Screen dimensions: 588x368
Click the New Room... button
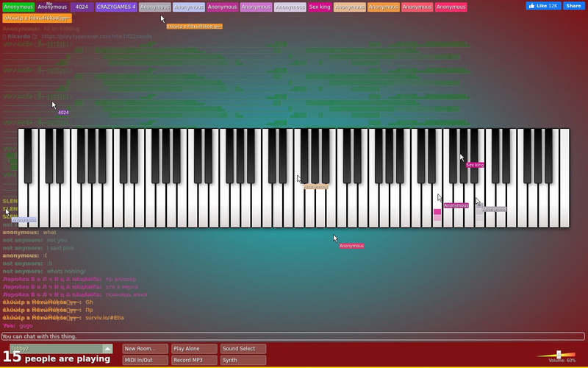145,348
